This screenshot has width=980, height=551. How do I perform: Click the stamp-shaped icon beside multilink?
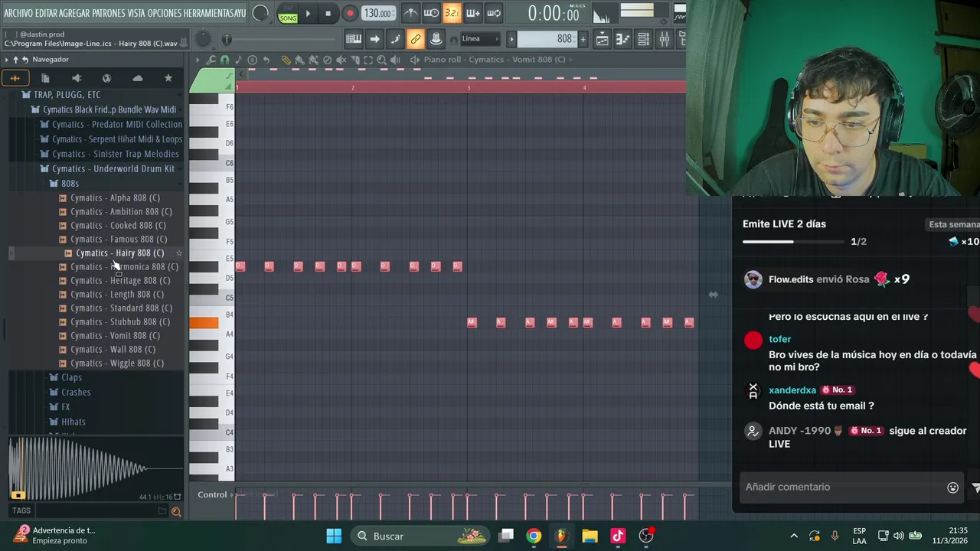[436, 39]
